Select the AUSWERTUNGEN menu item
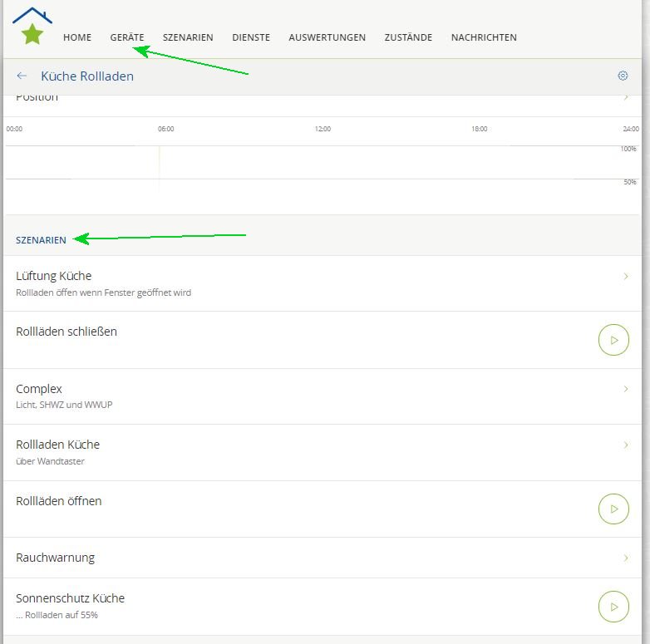Image resolution: width=650 pixels, height=644 pixels. point(327,37)
